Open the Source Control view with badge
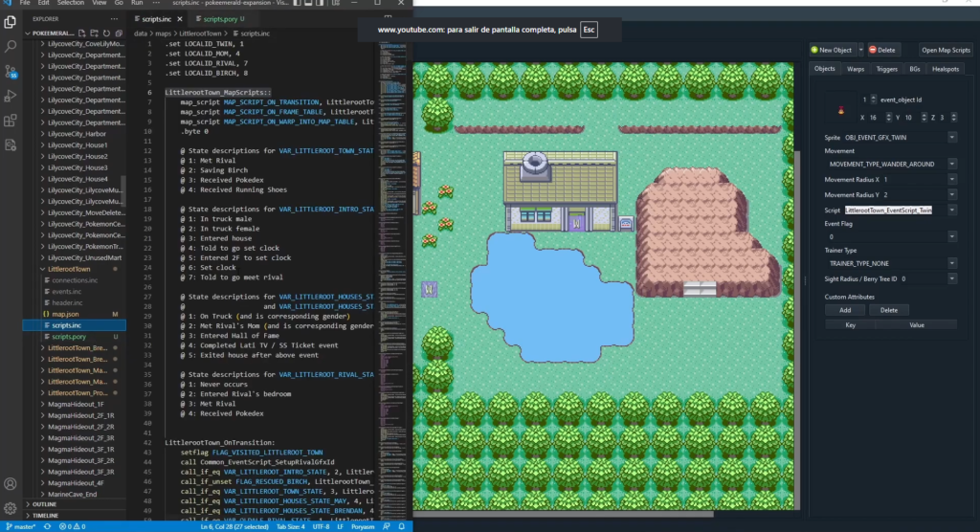 tap(10, 71)
